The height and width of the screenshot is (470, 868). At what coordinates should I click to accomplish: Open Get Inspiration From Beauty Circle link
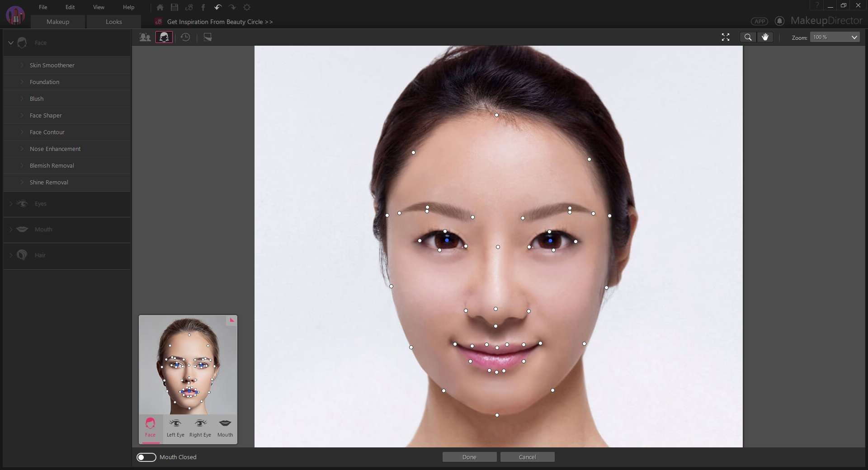point(219,22)
